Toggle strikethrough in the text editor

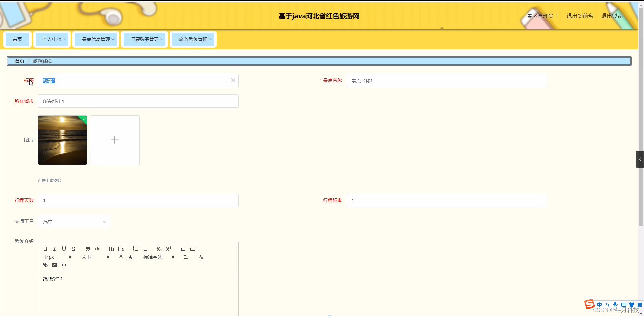(73, 249)
